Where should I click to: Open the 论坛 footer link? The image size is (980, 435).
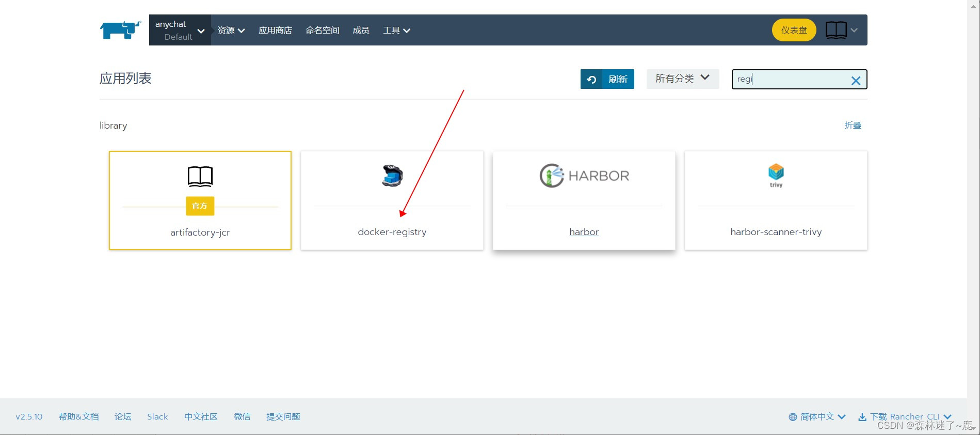pyautogui.click(x=123, y=416)
